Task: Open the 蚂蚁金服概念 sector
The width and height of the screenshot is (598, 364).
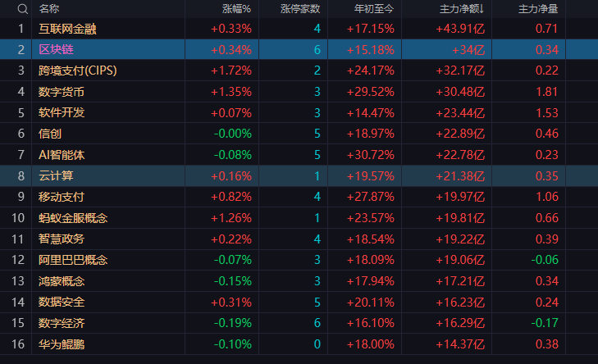Action: (x=73, y=218)
